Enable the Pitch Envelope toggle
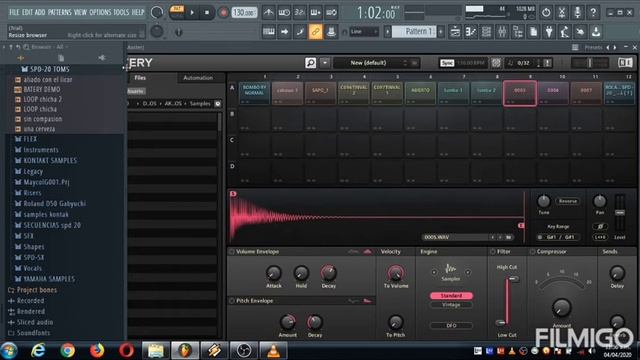The image size is (640, 360). [232, 301]
